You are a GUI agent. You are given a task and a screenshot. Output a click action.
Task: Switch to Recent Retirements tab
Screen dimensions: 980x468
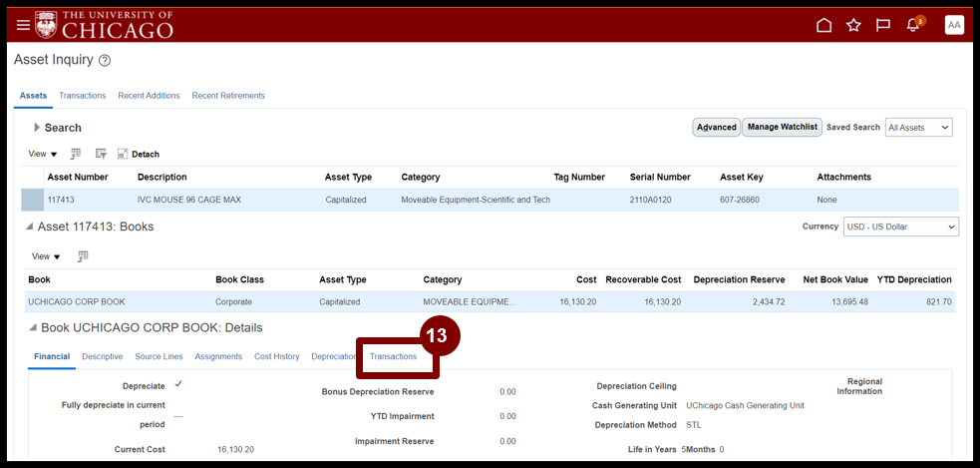tap(228, 96)
